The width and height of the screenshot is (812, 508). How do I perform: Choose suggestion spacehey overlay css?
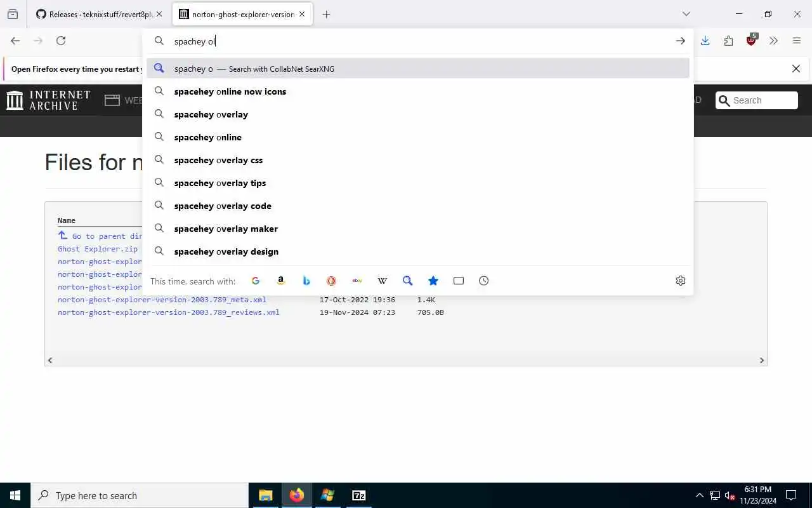418,160
